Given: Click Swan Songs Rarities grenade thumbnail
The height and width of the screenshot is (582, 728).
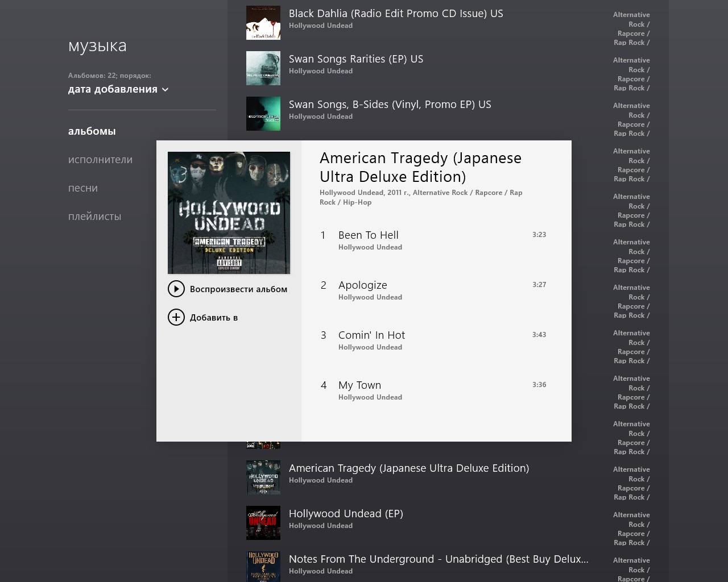Looking at the screenshot, I should (x=263, y=68).
